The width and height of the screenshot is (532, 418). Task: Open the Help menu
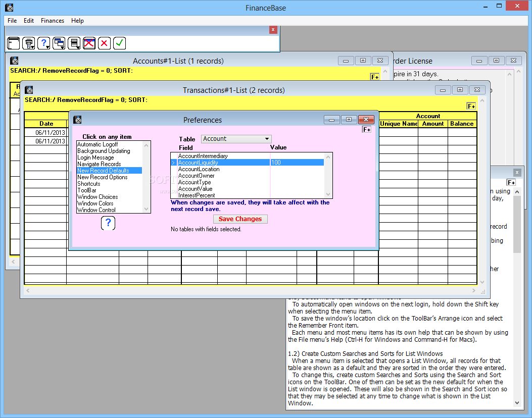[77, 21]
